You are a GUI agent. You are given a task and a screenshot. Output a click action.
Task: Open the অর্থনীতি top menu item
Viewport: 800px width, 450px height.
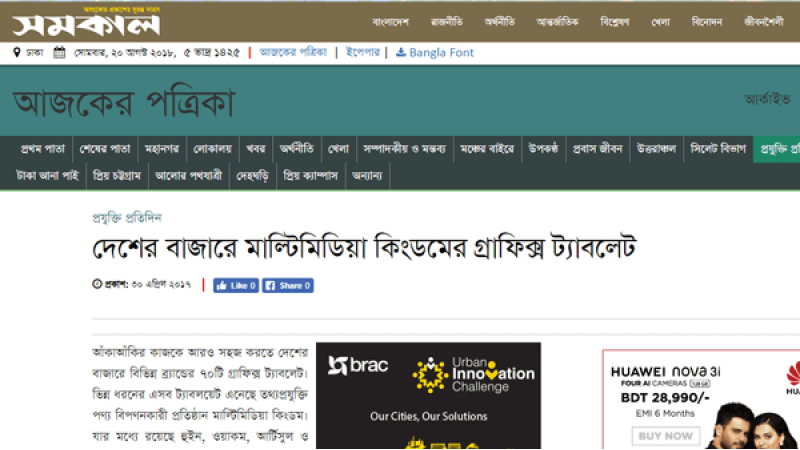[x=499, y=22]
